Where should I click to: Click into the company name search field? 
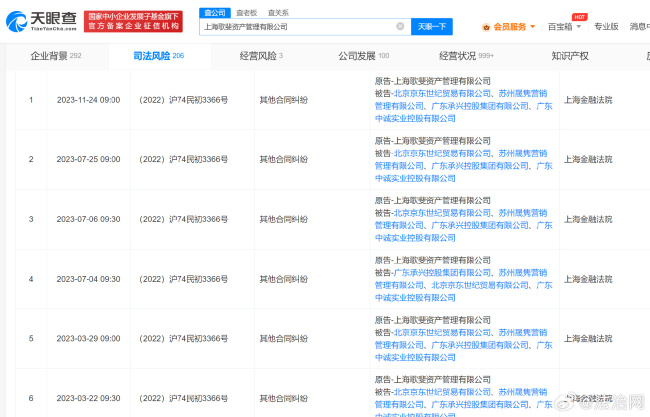[295, 27]
